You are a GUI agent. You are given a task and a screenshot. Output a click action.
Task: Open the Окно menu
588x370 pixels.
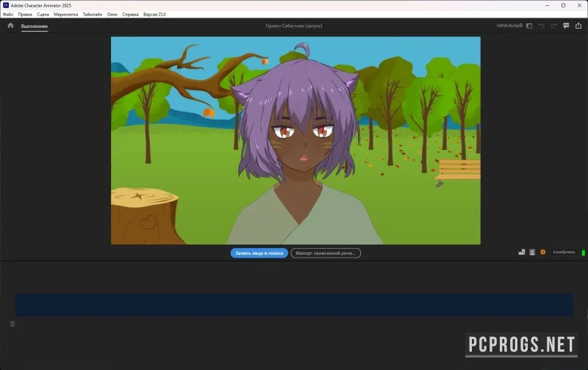(112, 14)
